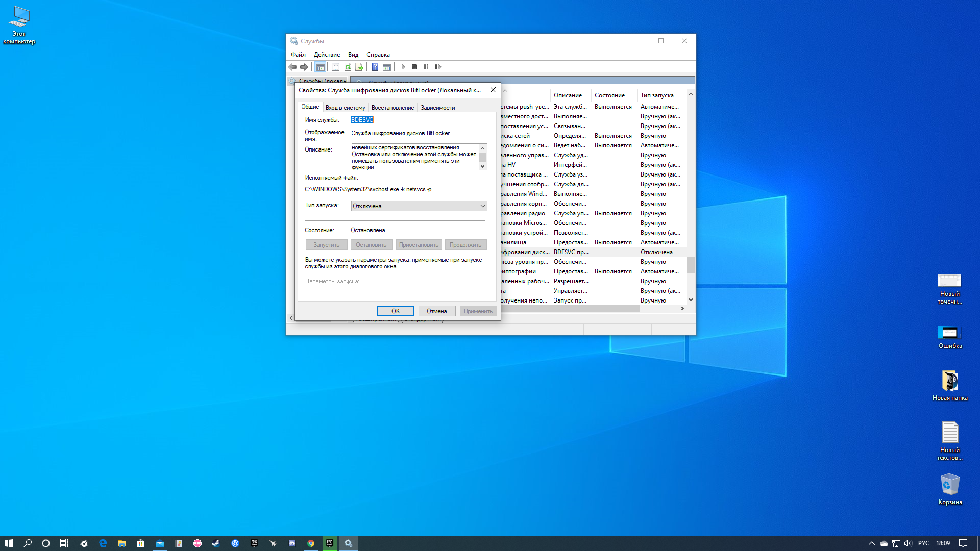
Task: Click the selected BDESVC service name
Action: [362, 120]
